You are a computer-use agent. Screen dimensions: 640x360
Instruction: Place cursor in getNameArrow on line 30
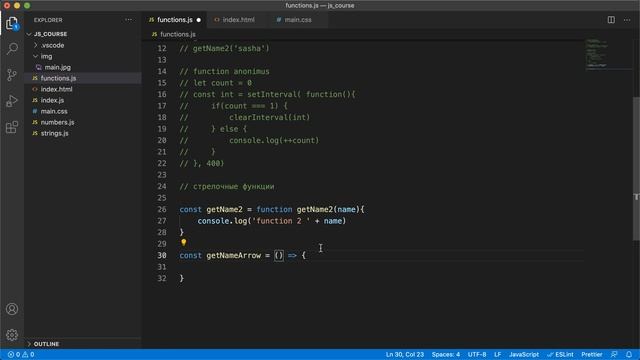[x=233, y=256]
